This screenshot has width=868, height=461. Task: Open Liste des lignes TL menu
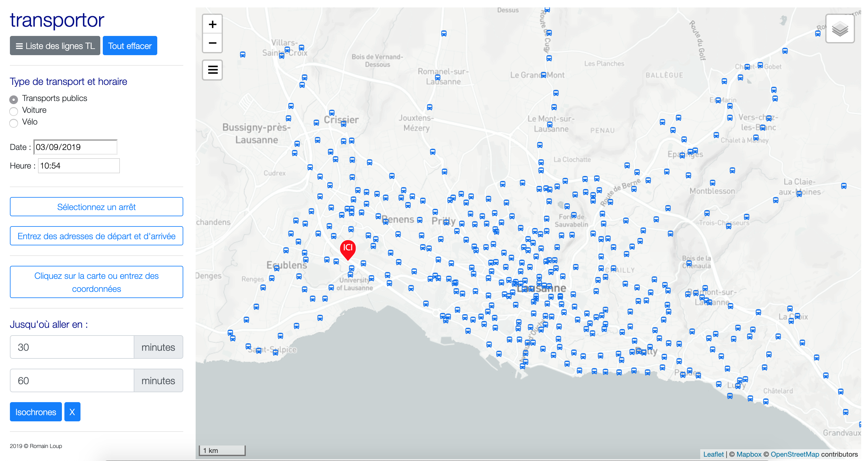coord(55,46)
